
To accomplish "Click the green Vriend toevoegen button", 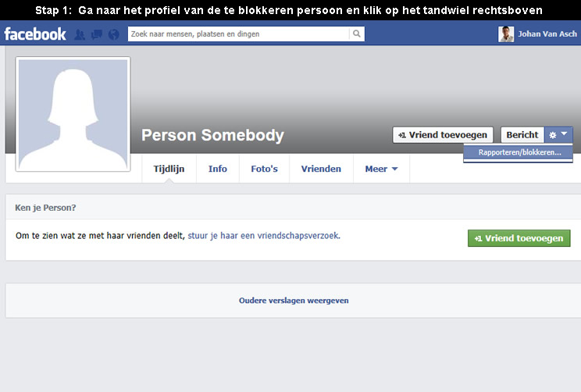I will tap(519, 238).
